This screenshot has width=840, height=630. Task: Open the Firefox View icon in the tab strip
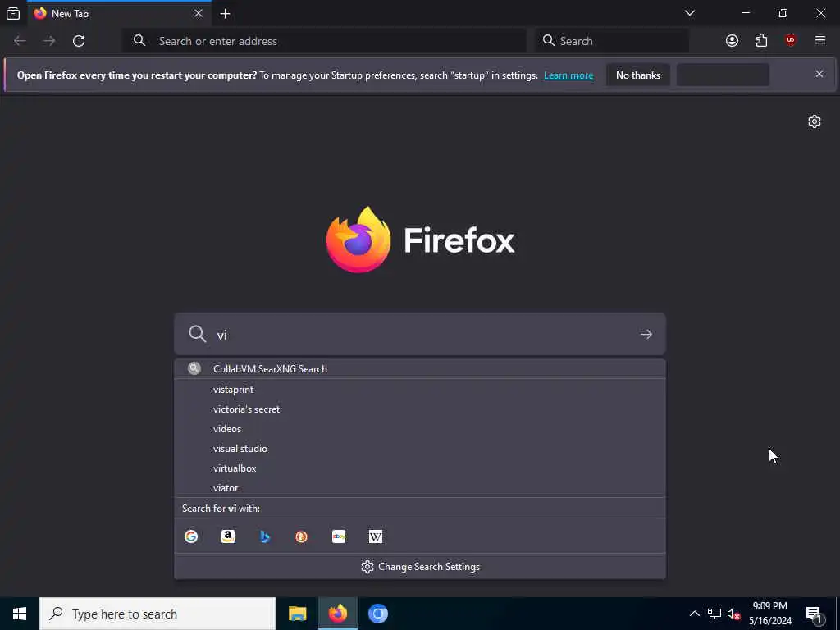[x=13, y=13]
